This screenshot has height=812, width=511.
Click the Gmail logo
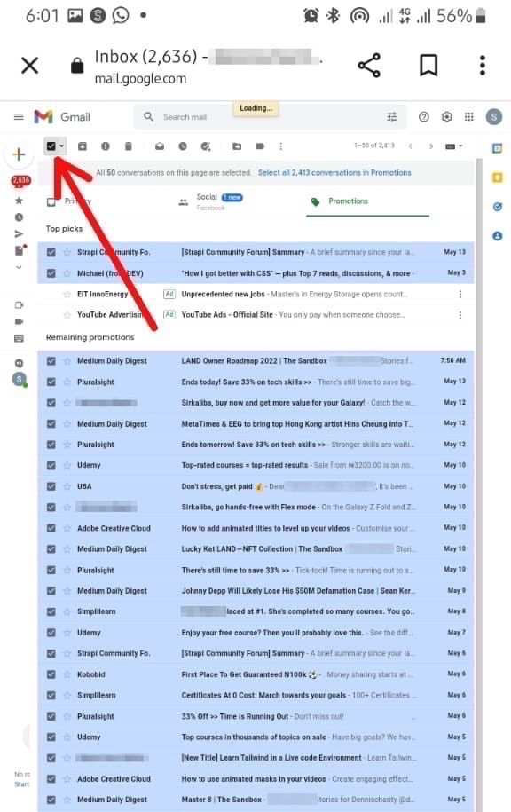[x=62, y=117]
